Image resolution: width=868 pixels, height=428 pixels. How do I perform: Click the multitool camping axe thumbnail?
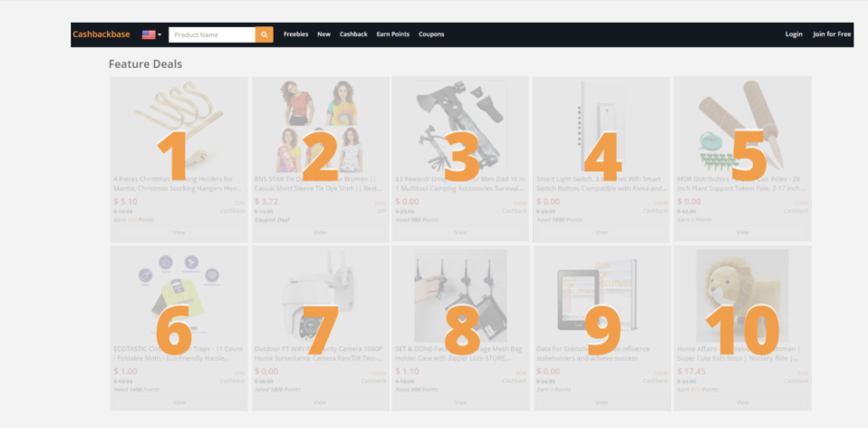460,122
